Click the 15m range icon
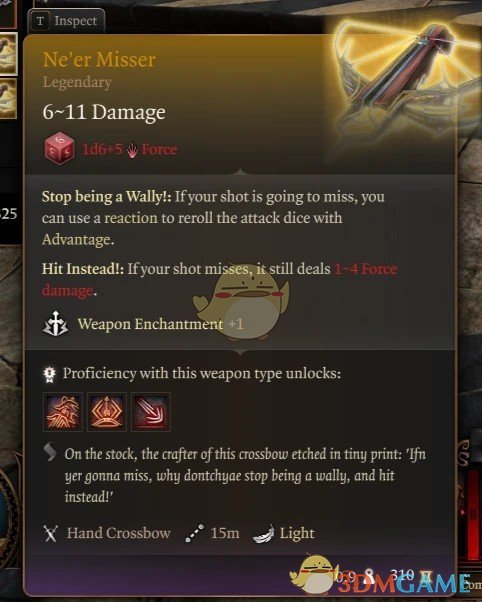 tap(194, 533)
